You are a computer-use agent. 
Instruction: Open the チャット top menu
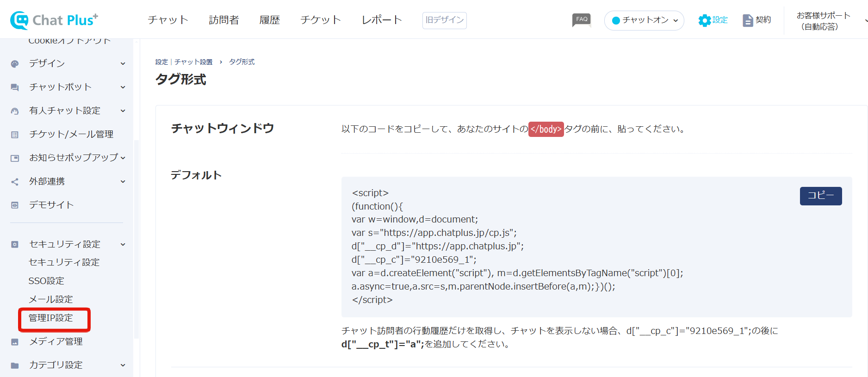click(168, 20)
